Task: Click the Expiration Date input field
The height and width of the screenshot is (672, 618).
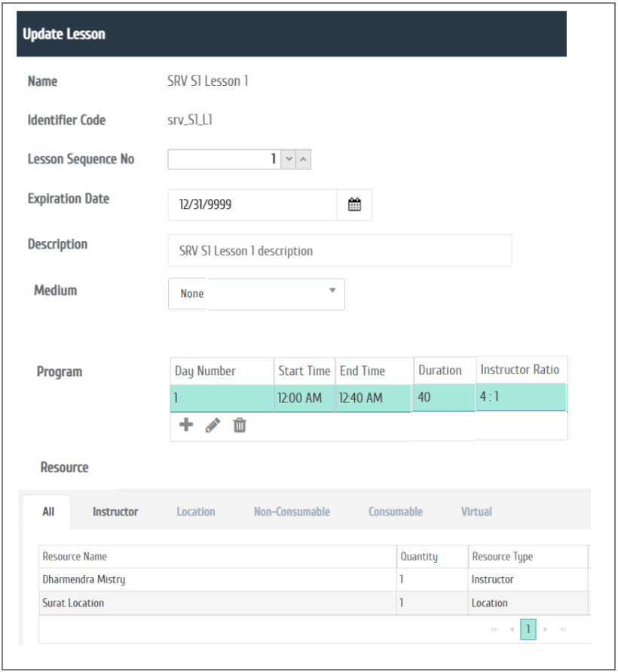Action: (x=252, y=205)
